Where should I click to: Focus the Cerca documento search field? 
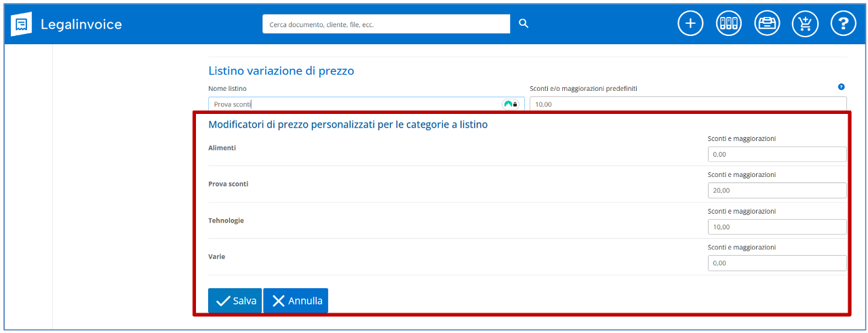coord(385,24)
